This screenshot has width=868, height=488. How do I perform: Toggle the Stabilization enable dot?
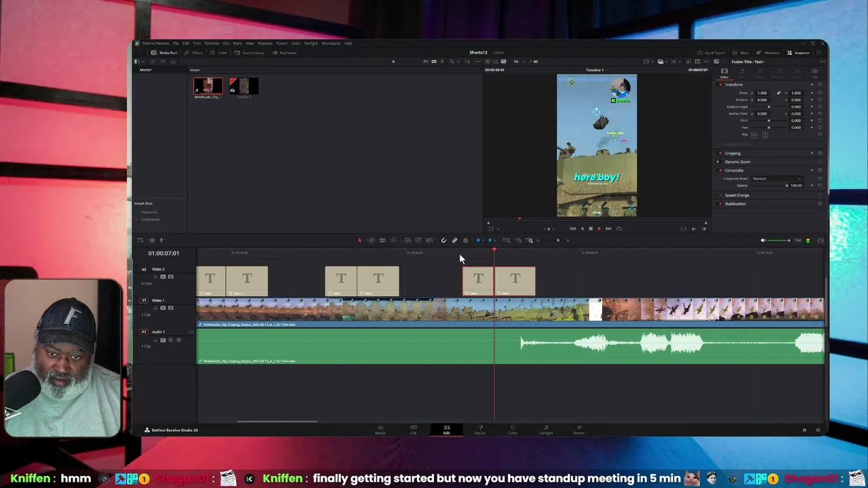[720, 204]
